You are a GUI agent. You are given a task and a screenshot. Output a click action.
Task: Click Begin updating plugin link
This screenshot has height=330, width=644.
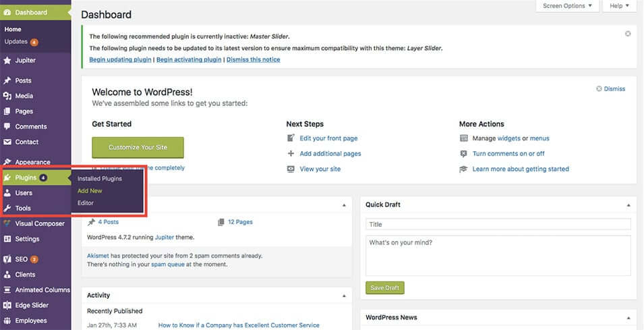click(120, 59)
